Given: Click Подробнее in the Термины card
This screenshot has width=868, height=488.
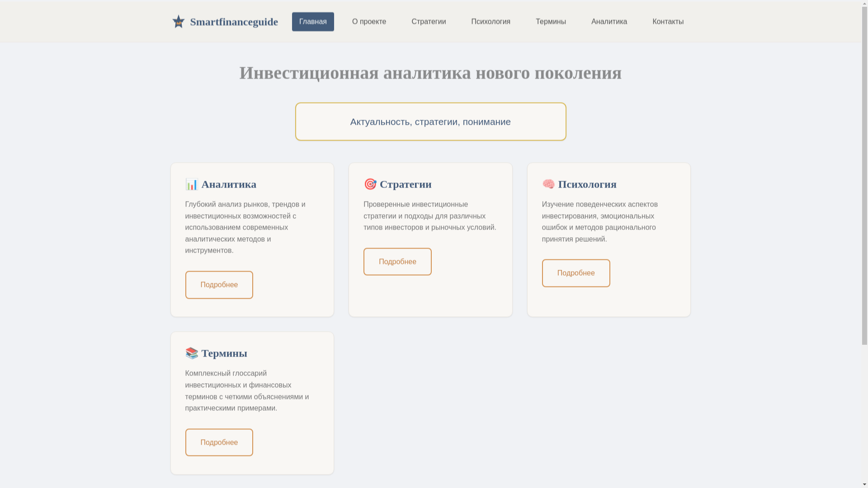Looking at the screenshot, I should click(219, 442).
